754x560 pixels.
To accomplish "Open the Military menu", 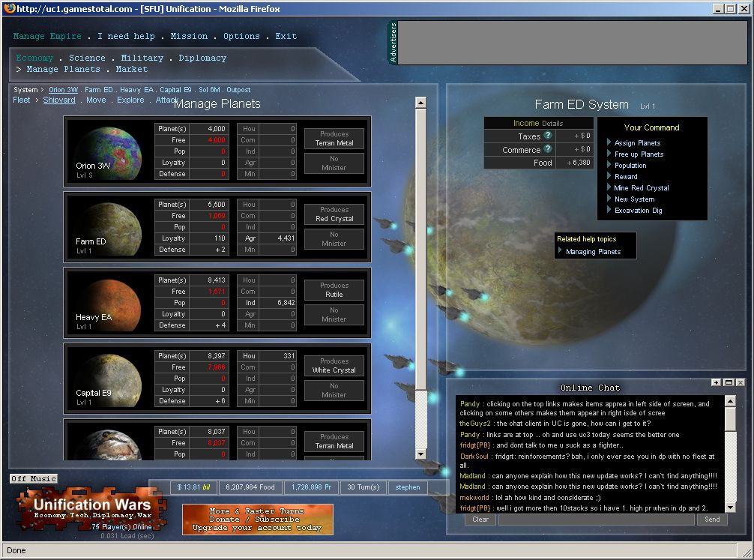I will (142, 58).
